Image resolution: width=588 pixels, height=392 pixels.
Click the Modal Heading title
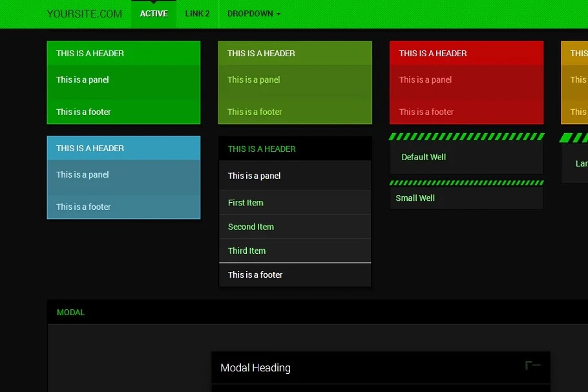point(255,368)
